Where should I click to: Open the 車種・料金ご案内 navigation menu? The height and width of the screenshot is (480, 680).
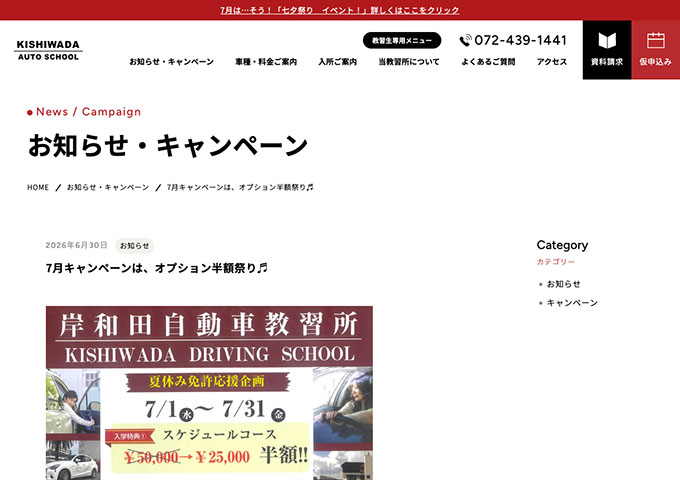(266, 62)
